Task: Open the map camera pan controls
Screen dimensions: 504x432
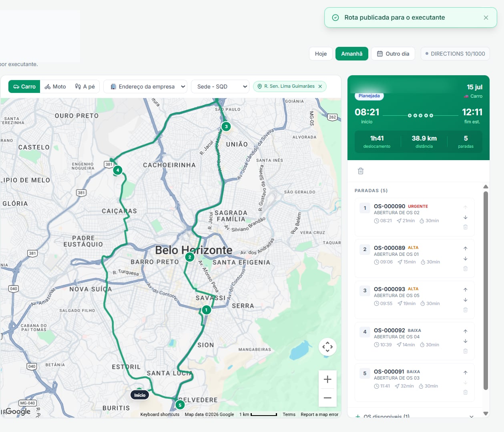Action: pyautogui.click(x=327, y=347)
